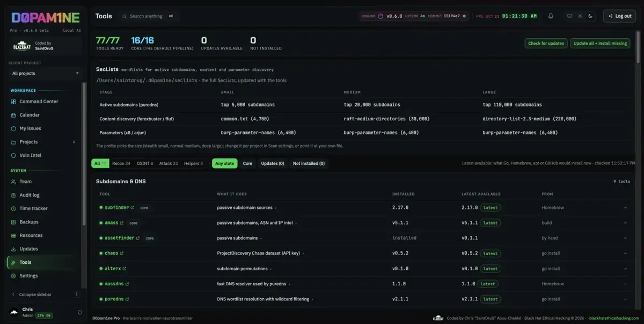The image size is (644, 324).
Task: Click the puredns tool name
Action: pyautogui.click(x=114, y=299)
